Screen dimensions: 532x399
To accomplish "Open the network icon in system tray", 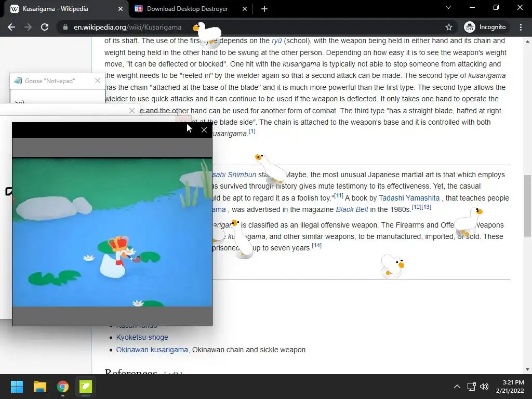I will (471, 387).
